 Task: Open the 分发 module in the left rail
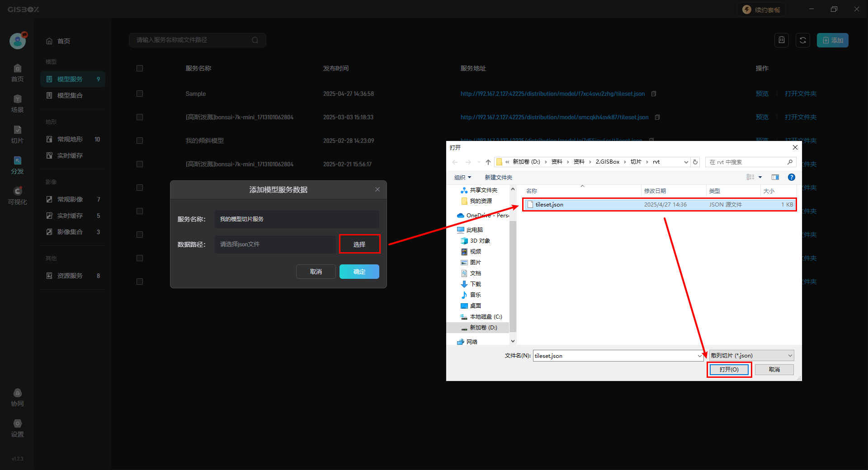[17, 165]
